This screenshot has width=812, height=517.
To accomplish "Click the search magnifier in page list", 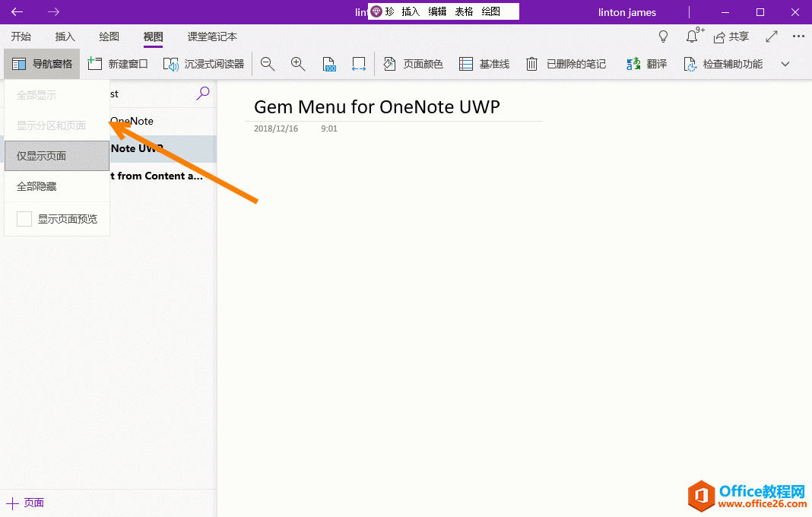I will 202,93.
